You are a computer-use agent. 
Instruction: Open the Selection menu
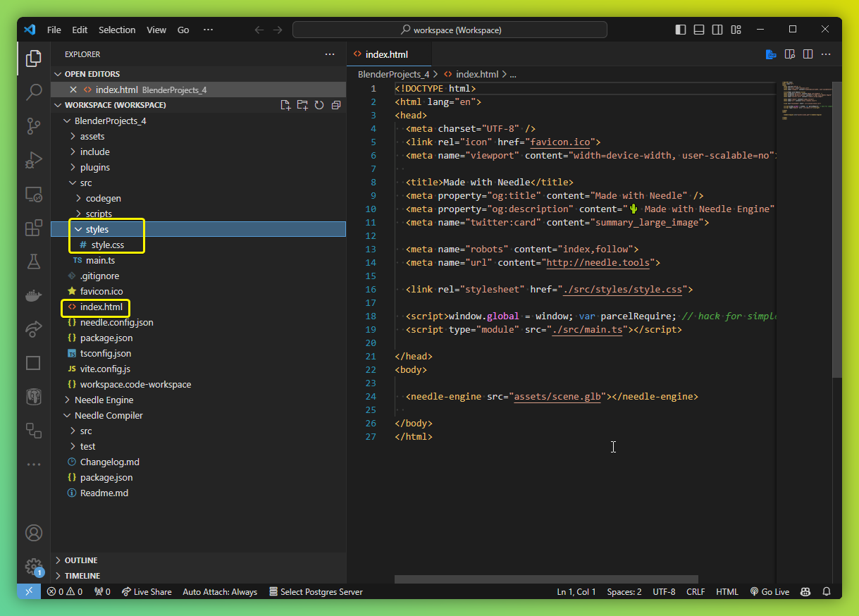[x=117, y=30]
